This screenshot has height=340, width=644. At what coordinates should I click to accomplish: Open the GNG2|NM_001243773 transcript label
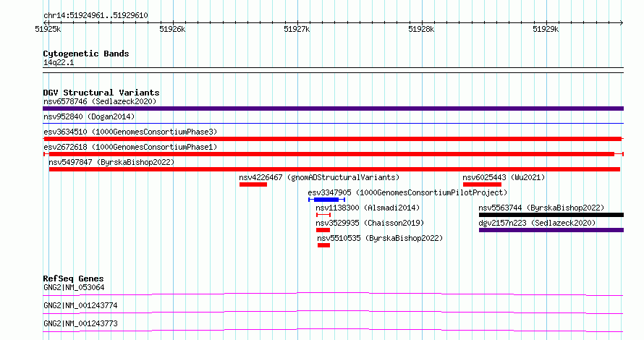click(x=80, y=323)
